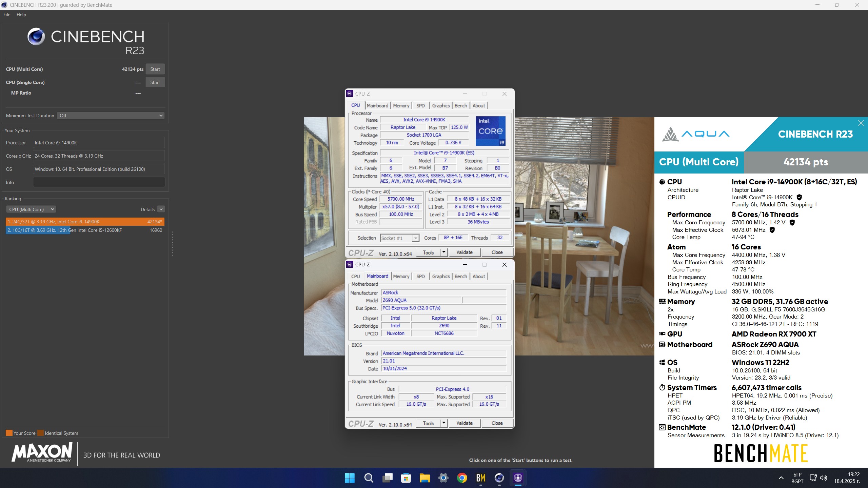The width and height of the screenshot is (868, 488).
Task: Open Socket #1 selection dropdown
Action: (x=400, y=238)
